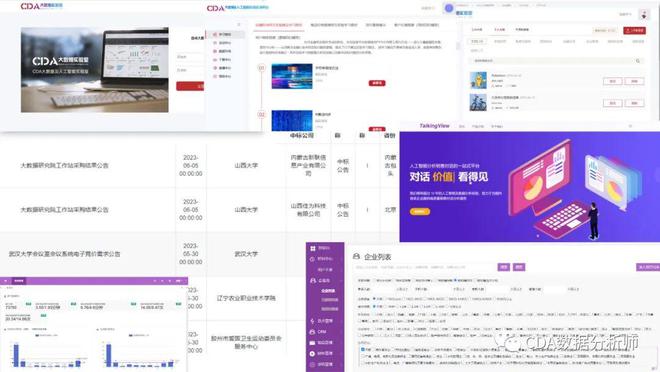Click step marker 01 on course timeline

pos(261,67)
